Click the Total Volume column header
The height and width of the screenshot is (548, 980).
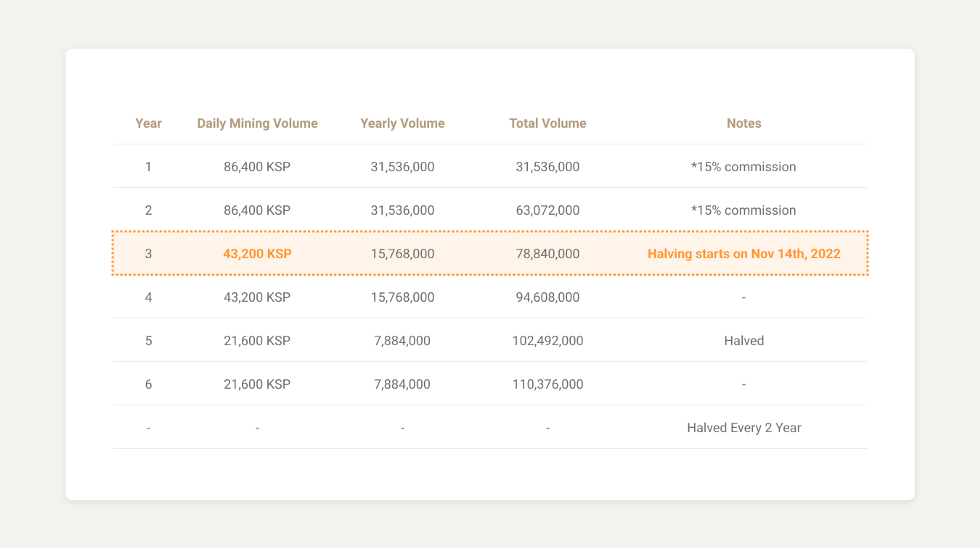coord(548,124)
